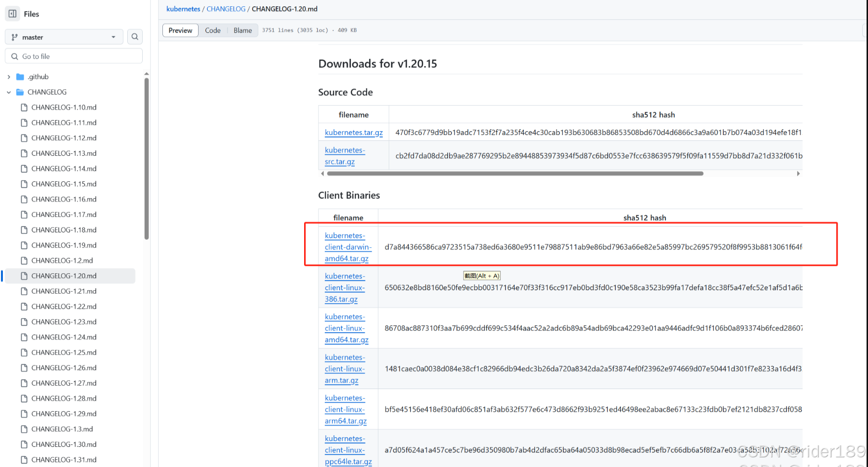Click Source Code table scroll-right arrow
This screenshot has height=467, width=868.
[798, 173]
